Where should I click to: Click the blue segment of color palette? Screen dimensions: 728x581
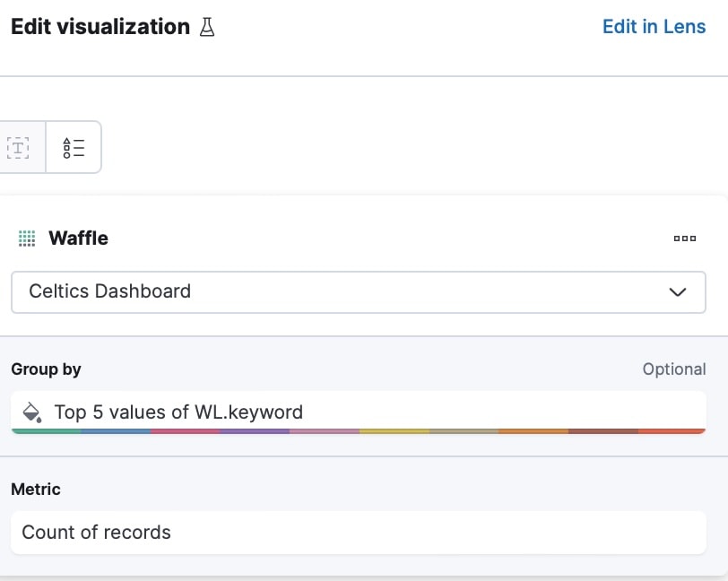pyautogui.click(x=116, y=431)
